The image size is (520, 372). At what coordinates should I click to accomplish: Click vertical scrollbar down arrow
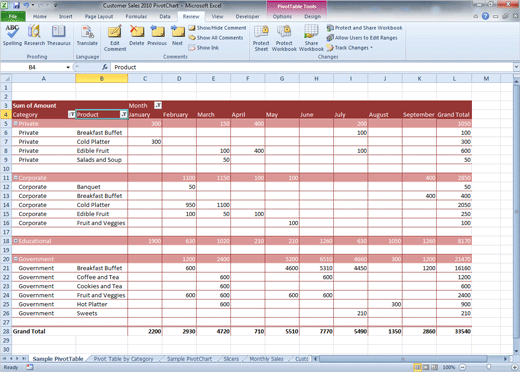516,351
